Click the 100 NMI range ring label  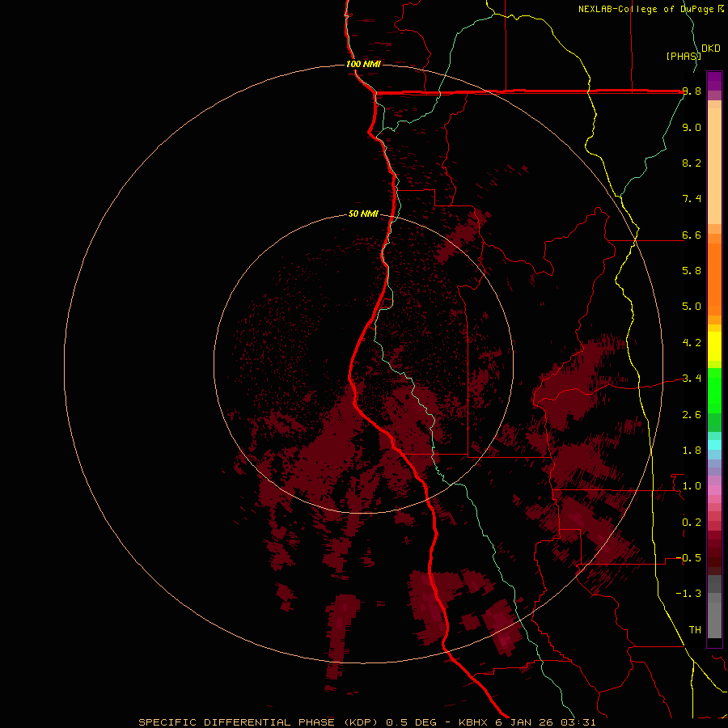coord(363,64)
